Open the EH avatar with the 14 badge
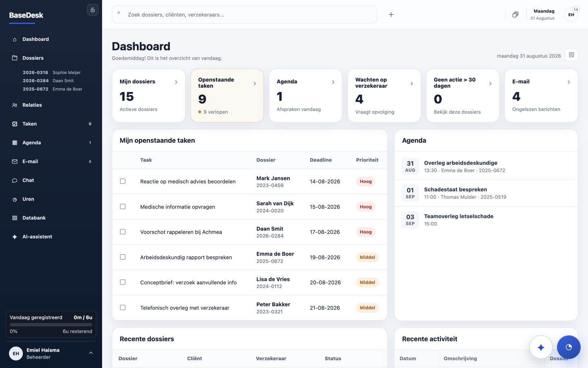The width and height of the screenshot is (588, 368). click(x=571, y=14)
